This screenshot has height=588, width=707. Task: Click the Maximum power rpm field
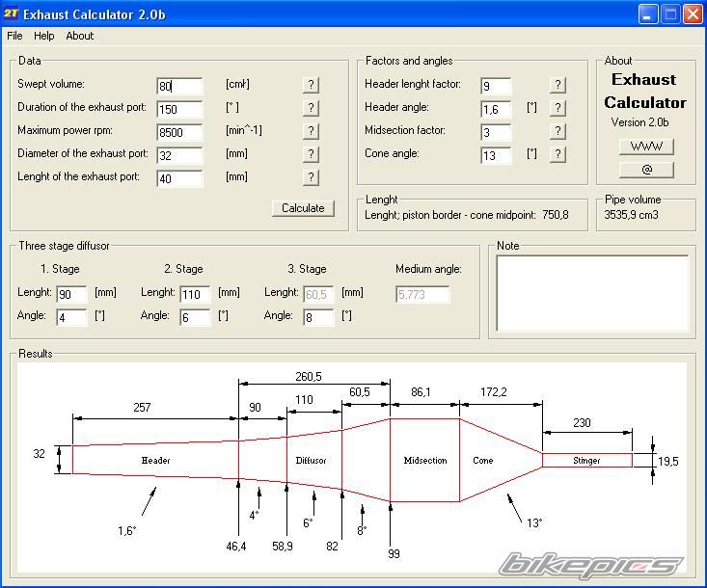click(x=179, y=133)
